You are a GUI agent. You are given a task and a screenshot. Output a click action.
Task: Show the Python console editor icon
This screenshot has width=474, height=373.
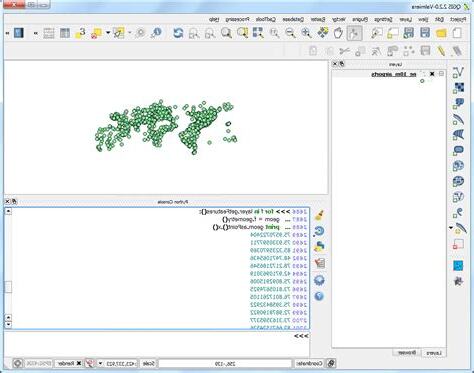click(319, 263)
